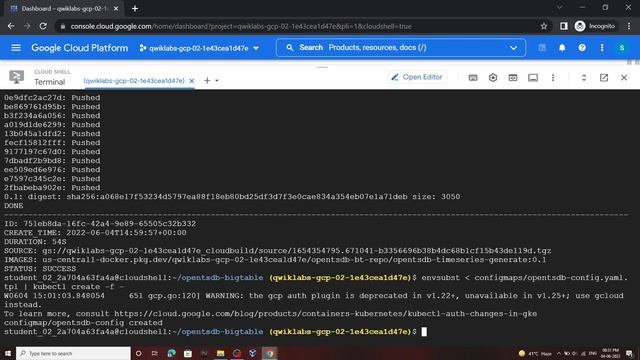Viewport: 640px width, 360px height.
Task: Click the Incognito profile indicator
Action: point(595,26)
